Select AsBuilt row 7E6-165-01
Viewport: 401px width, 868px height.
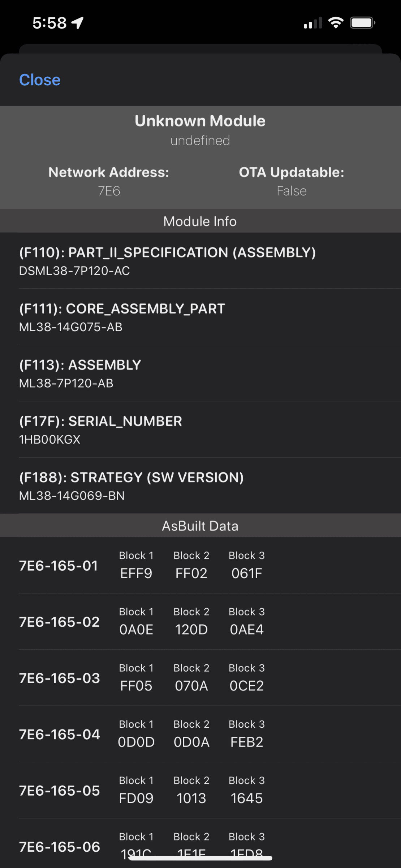point(59,566)
